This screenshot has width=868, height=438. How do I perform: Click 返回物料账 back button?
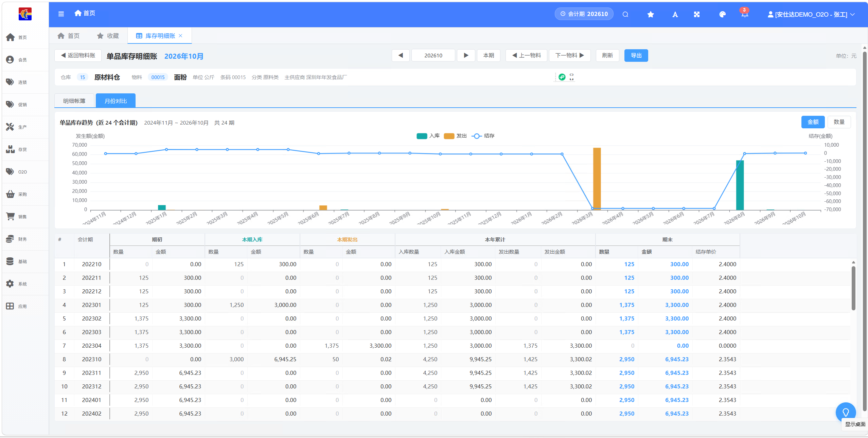click(x=78, y=55)
